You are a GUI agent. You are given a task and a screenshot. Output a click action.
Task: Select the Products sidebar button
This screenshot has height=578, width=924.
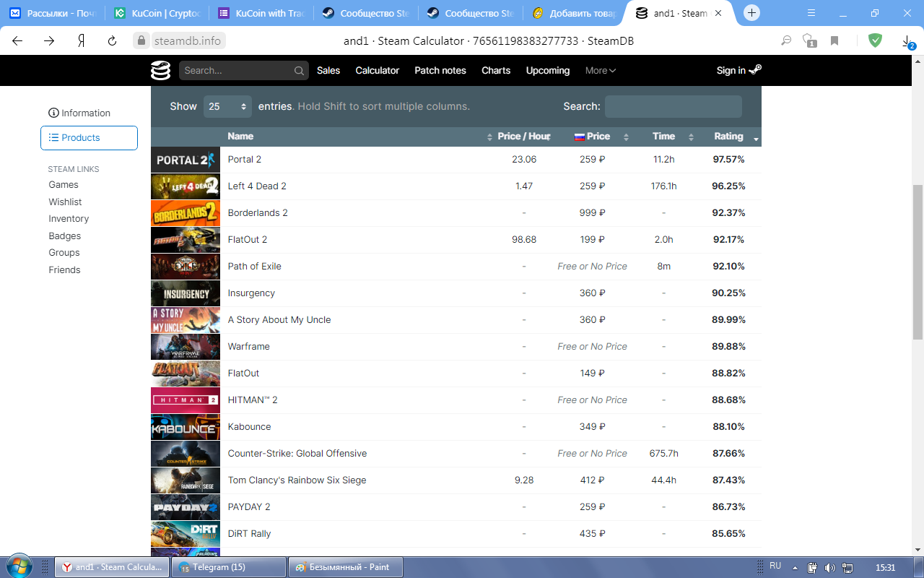[x=89, y=138]
